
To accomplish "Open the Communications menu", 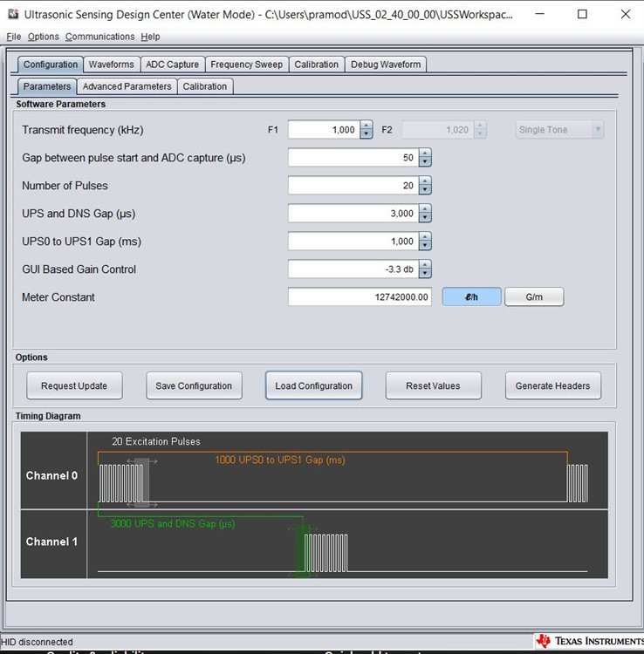I will 99,37.
